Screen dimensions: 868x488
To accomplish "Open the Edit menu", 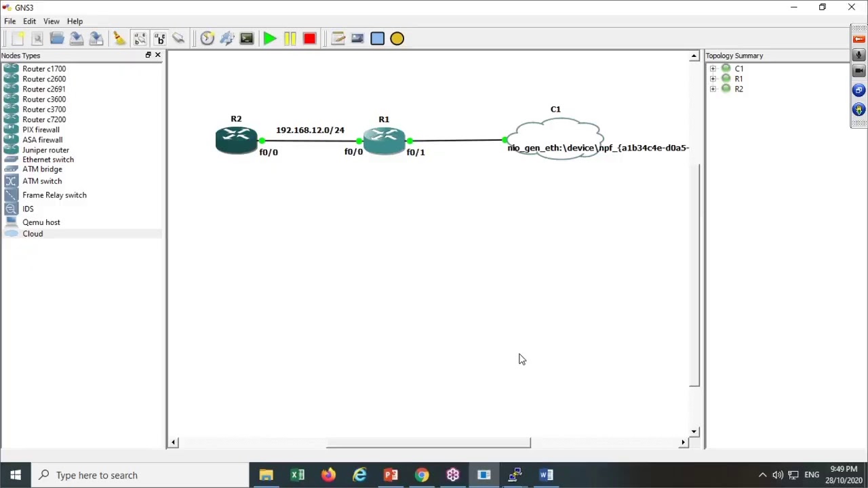I will [29, 21].
